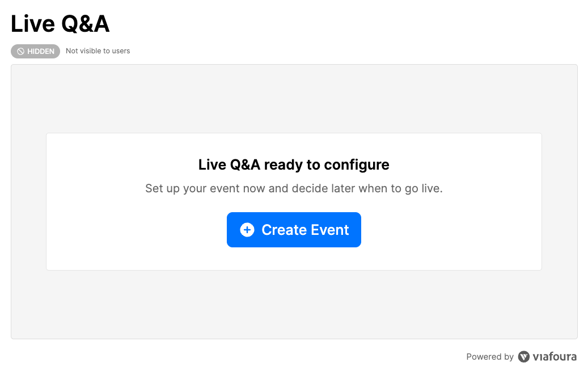Click the gray panel area below the white card

(294, 305)
